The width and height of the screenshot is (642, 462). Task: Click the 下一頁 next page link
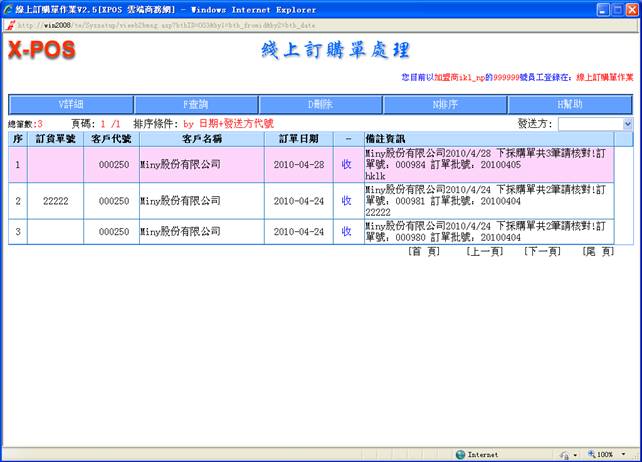pyautogui.click(x=541, y=252)
